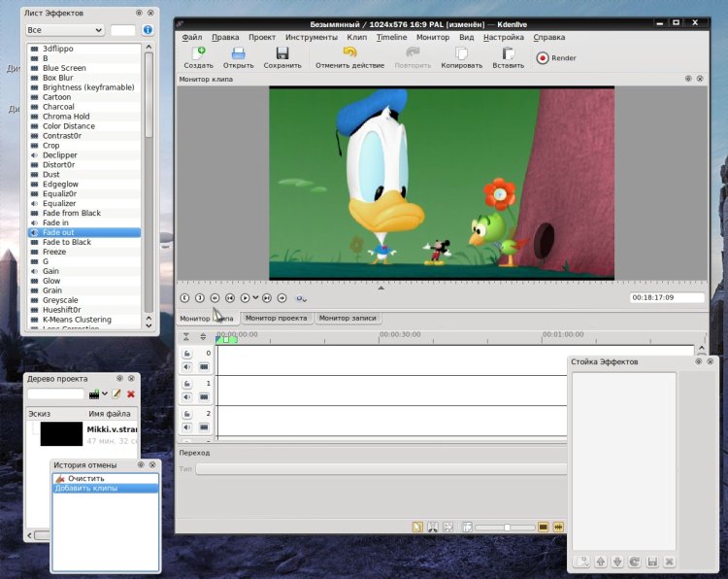
Task: Click the red delete clip icon
Action: point(131,394)
